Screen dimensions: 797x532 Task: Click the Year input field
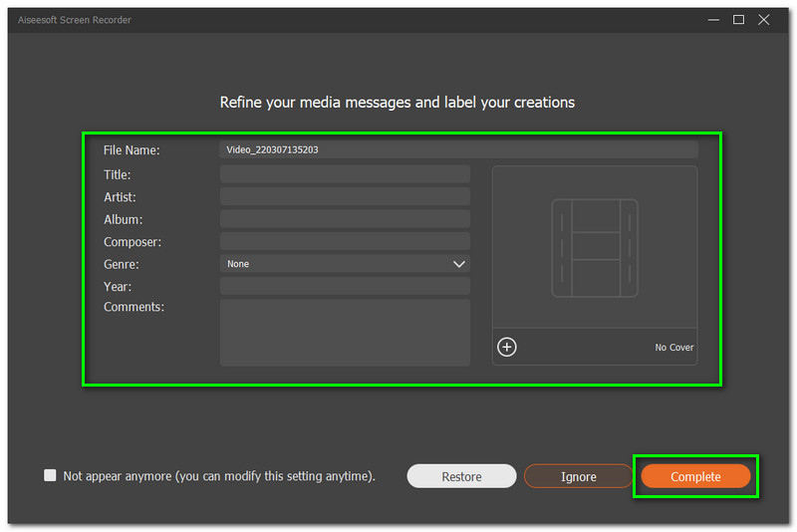pyautogui.click(x=344, y=286)
